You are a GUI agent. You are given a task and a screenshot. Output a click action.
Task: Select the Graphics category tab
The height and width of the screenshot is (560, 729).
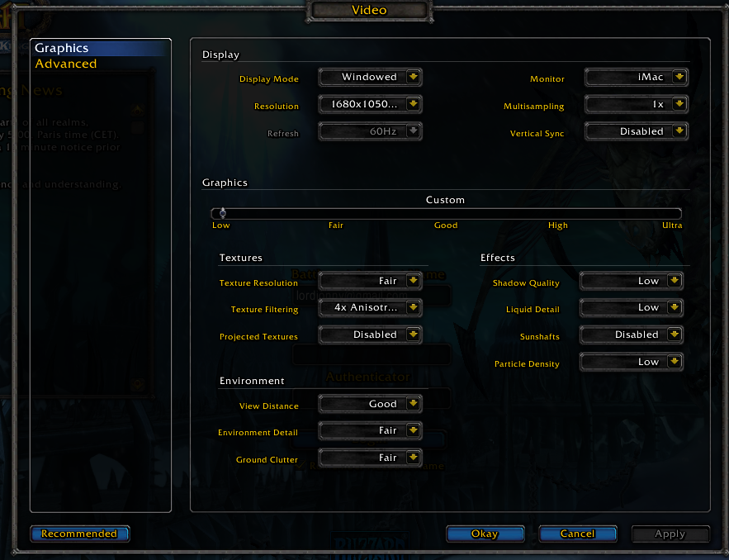coord(101,48)
